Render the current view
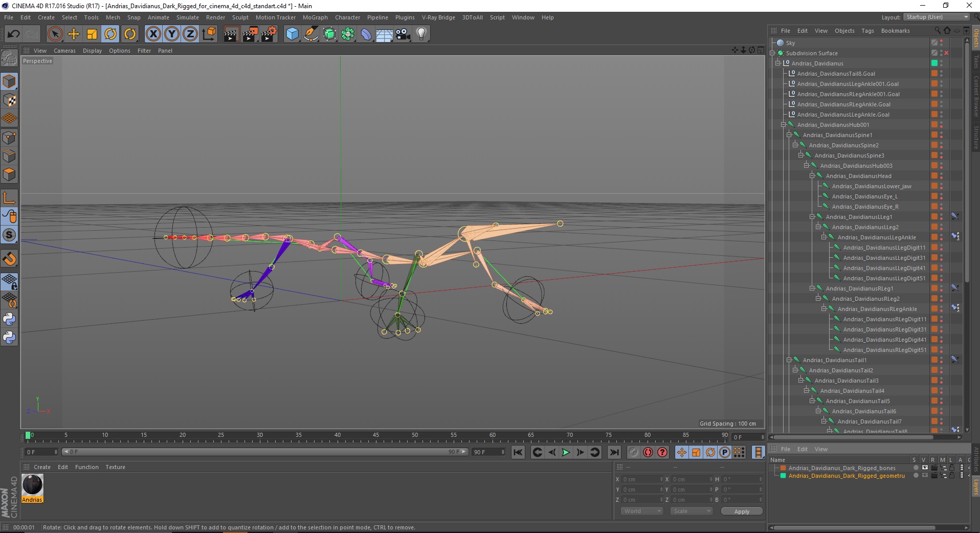Screen dimensions: 980x533 231,34
